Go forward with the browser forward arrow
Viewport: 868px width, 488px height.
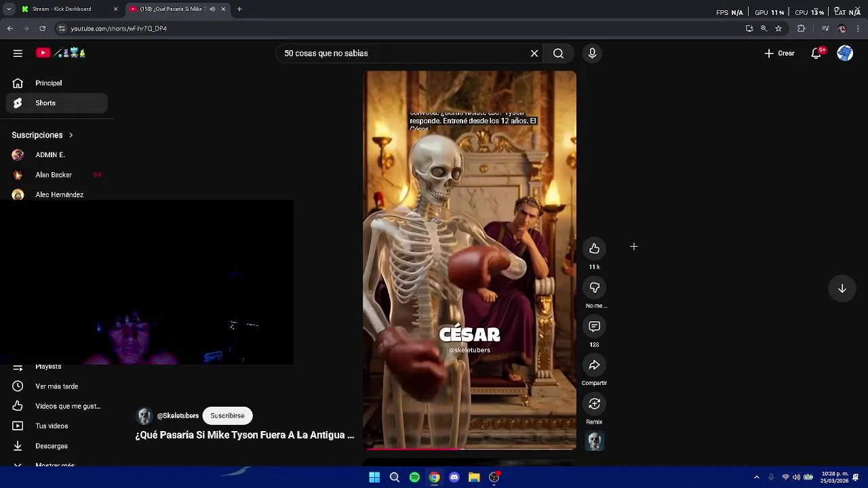click(26, 28)
